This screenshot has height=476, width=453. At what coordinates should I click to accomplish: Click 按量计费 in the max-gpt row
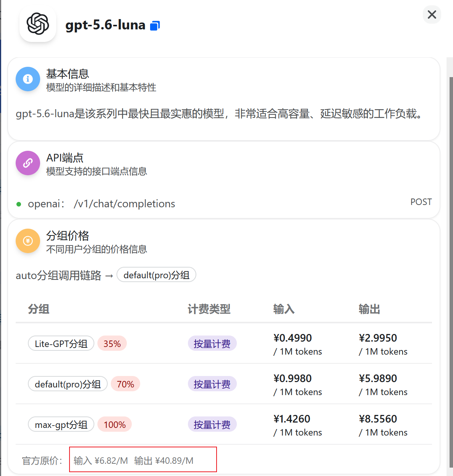(212, 424)
